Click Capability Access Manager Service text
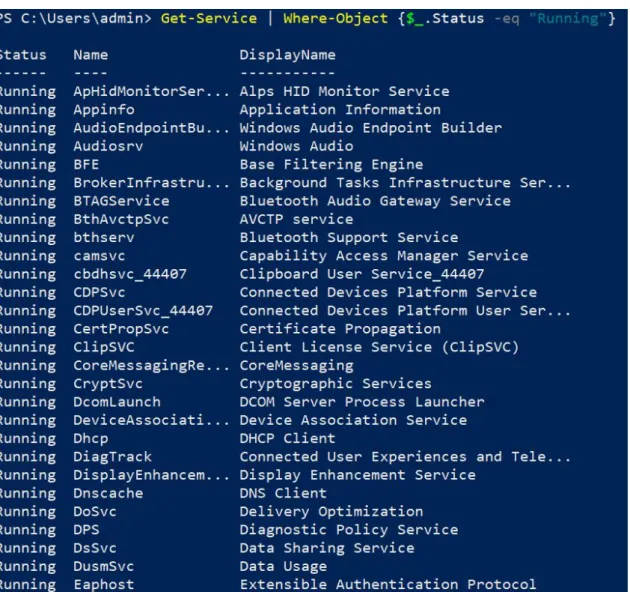 [384, 256]
